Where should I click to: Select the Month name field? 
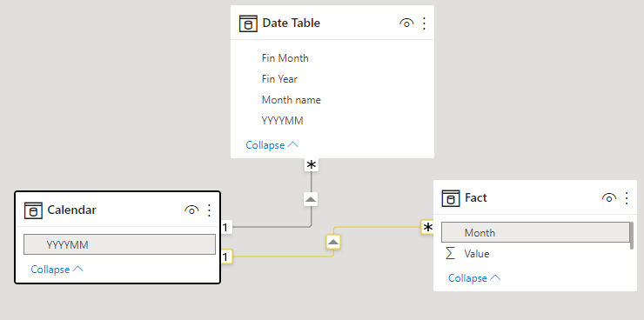[x=292, y=100]
